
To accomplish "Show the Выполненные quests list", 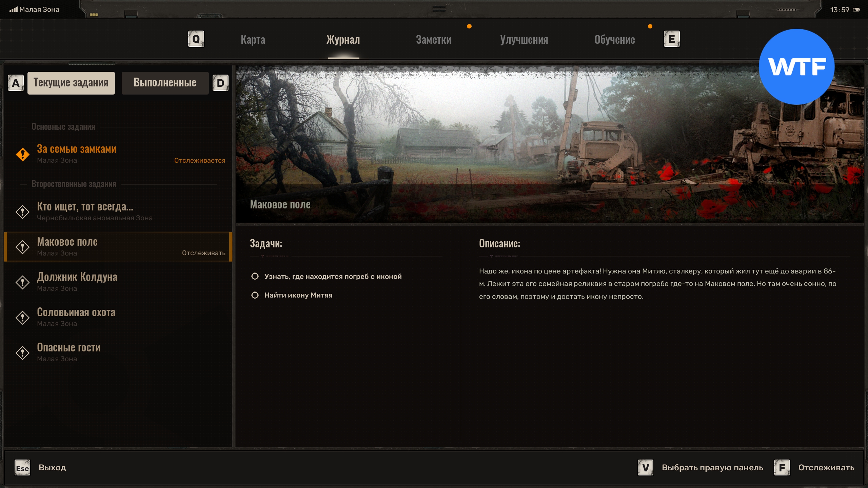I will tap(165, 83).
